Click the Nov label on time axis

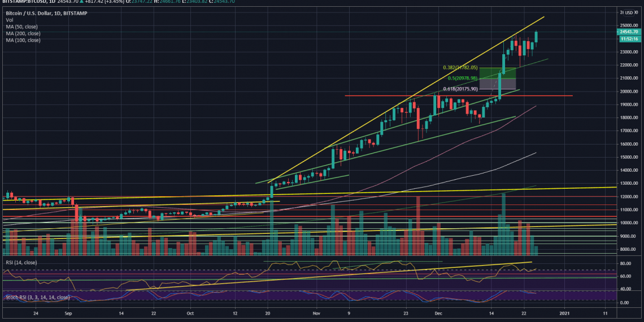316,312
